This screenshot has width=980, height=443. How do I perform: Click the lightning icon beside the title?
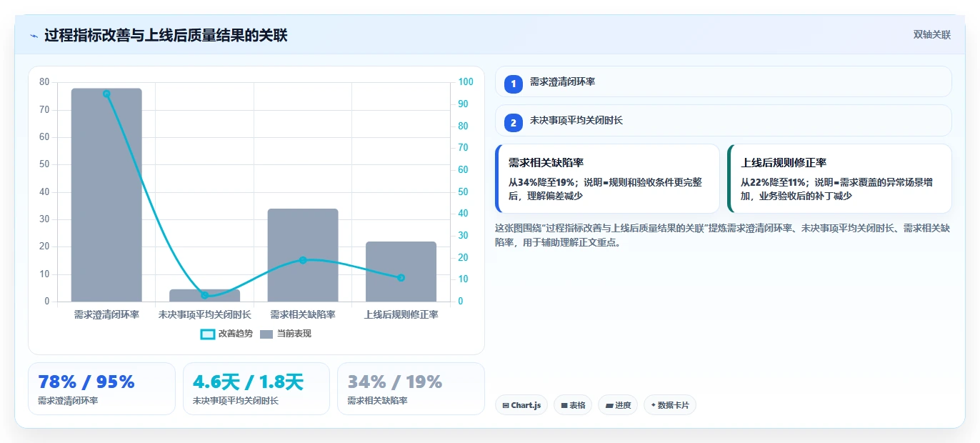(x=34, y=35)
